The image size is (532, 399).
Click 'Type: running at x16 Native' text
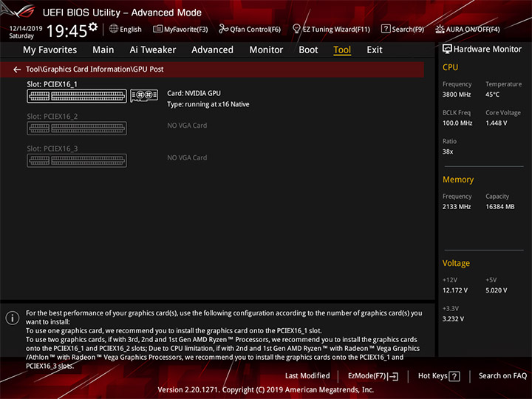(x=208, y=104)
